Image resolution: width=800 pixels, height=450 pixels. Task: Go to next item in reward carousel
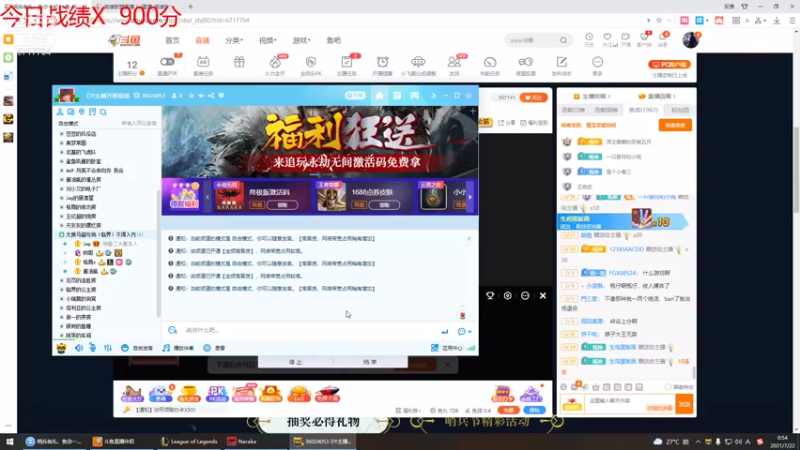[470, 197]
